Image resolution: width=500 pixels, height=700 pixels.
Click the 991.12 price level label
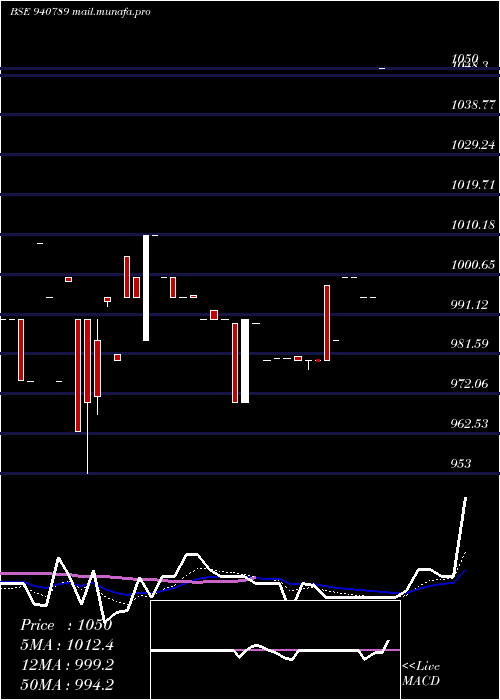coord(470,304)
